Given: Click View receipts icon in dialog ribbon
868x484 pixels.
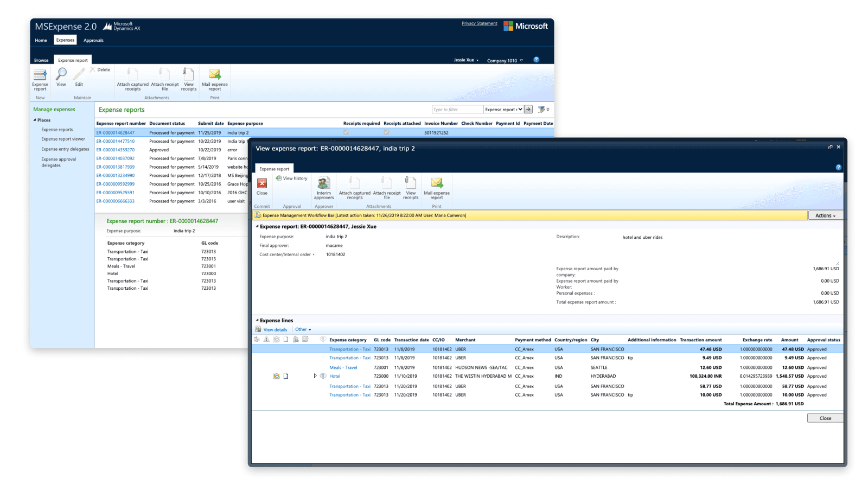Looking at the screenshot, I should click(x=411, y=183).
